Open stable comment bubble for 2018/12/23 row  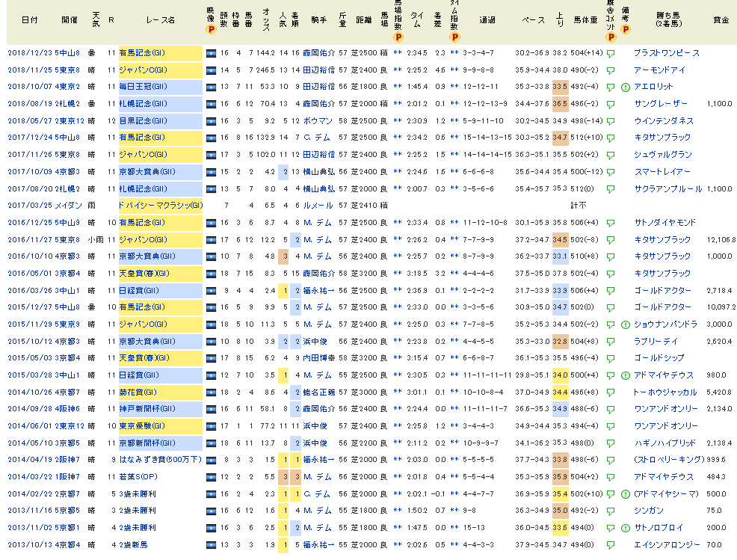tap(611, 54)
